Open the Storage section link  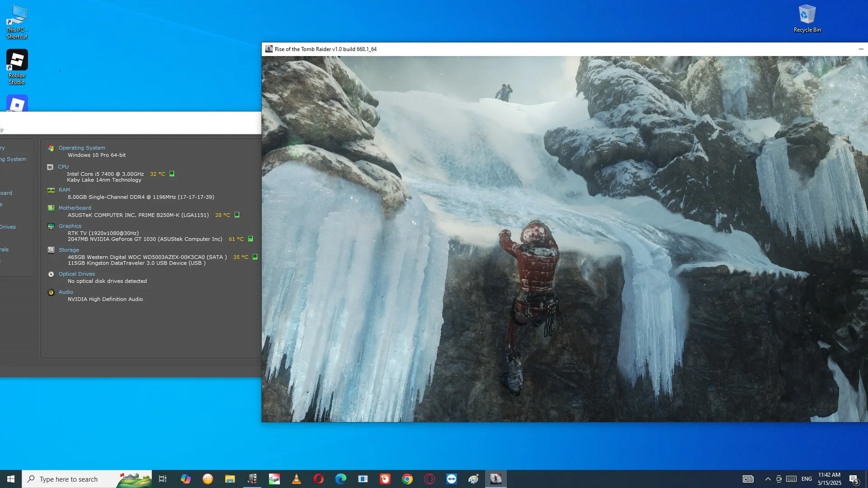click(69, 250)
